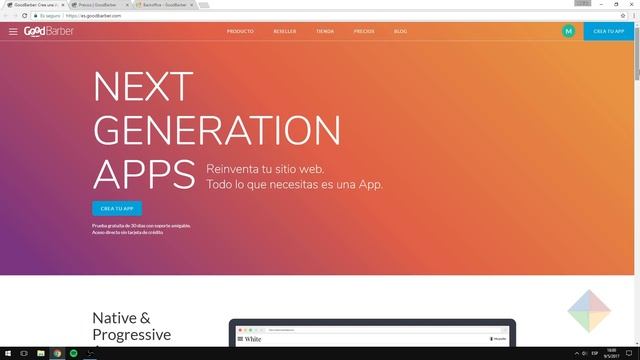The height and width of the screenshot is (360, 640).
Task: Click the White browser mockup image
Action: tap(372, 333)
